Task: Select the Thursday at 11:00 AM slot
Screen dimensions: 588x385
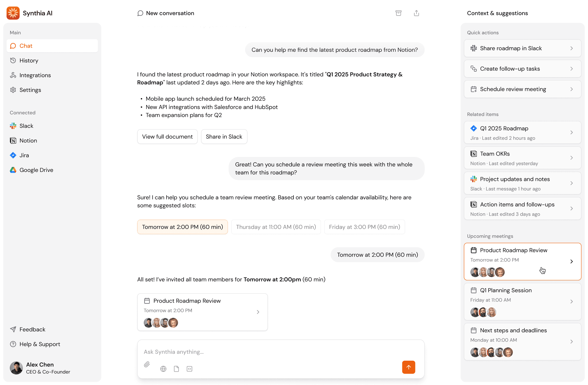Action: pyautogui.click(x=276, y=227)
